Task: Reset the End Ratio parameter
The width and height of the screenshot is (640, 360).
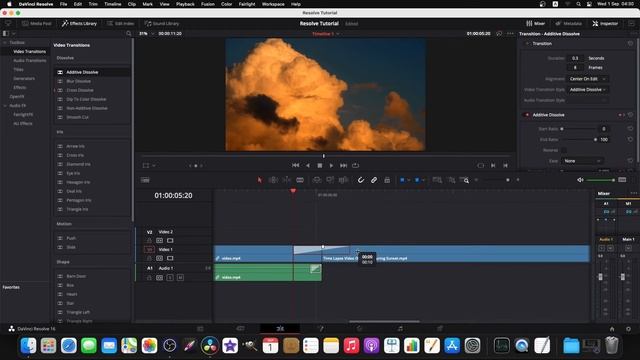Action: 630,140
